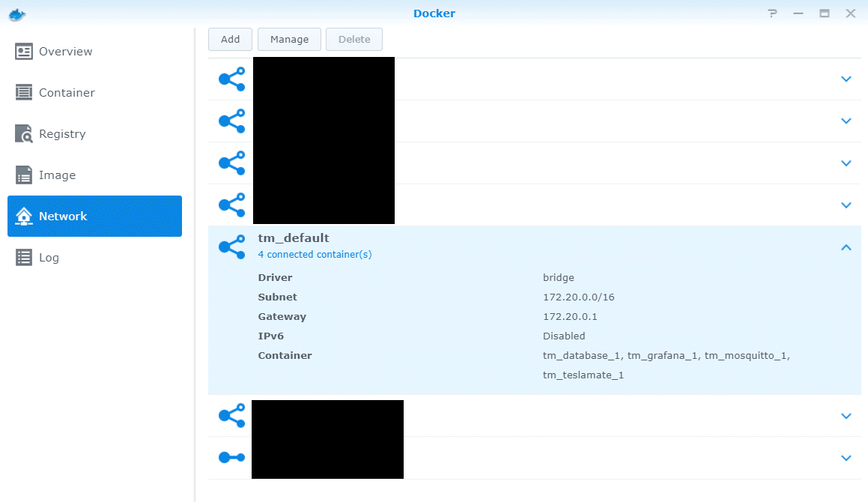Click the disabled Delete button
868x502 pixels.
(x=354, y=40)
